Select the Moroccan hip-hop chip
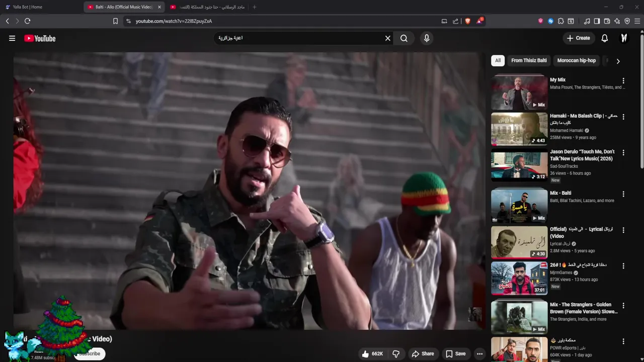 [576, 60]
